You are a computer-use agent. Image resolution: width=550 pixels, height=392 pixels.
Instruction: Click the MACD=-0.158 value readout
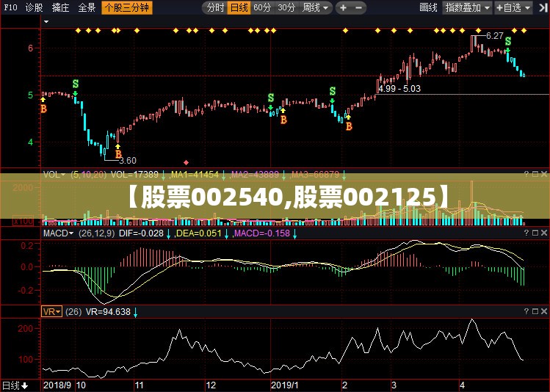[x=262, y=233]
